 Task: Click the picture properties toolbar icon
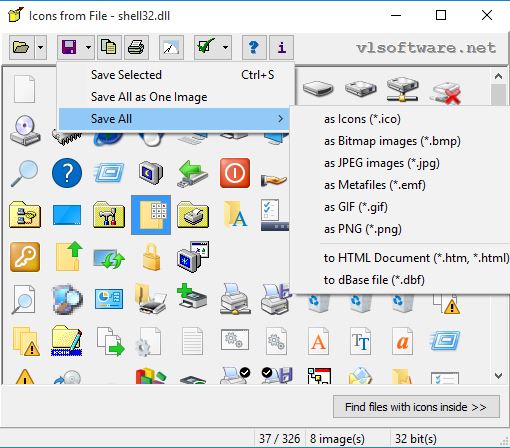pos(171,47)
